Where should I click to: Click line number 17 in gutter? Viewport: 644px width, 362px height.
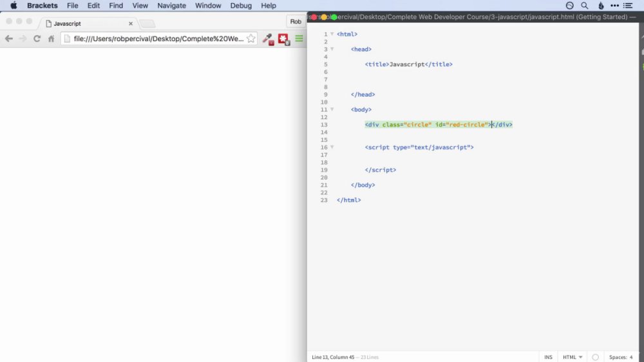[x=324, y=155]
